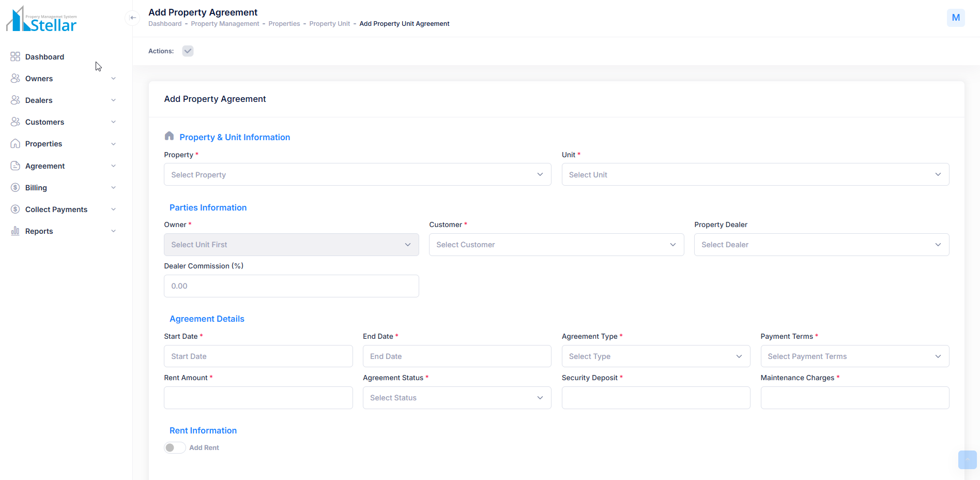Click the Properties house icon in sidebar

coord(16,144)
